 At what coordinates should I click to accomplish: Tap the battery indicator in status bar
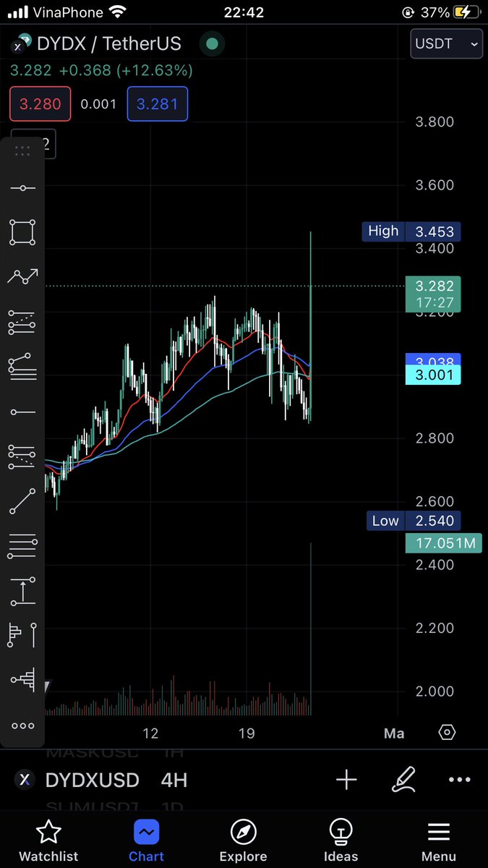(465, 12)
